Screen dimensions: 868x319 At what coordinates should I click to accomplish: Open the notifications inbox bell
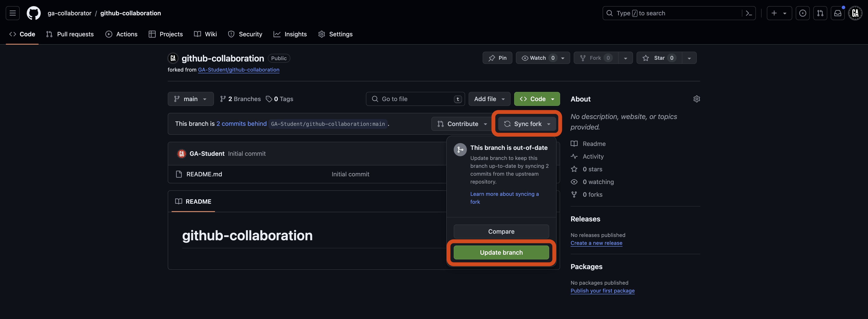pos(838,13)
